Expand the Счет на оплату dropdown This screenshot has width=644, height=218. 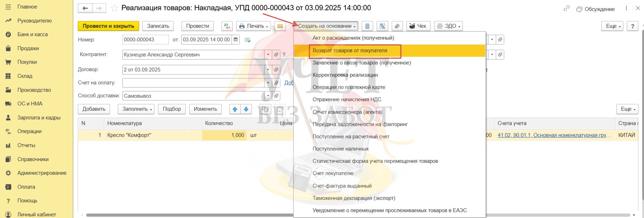[268, 83]
